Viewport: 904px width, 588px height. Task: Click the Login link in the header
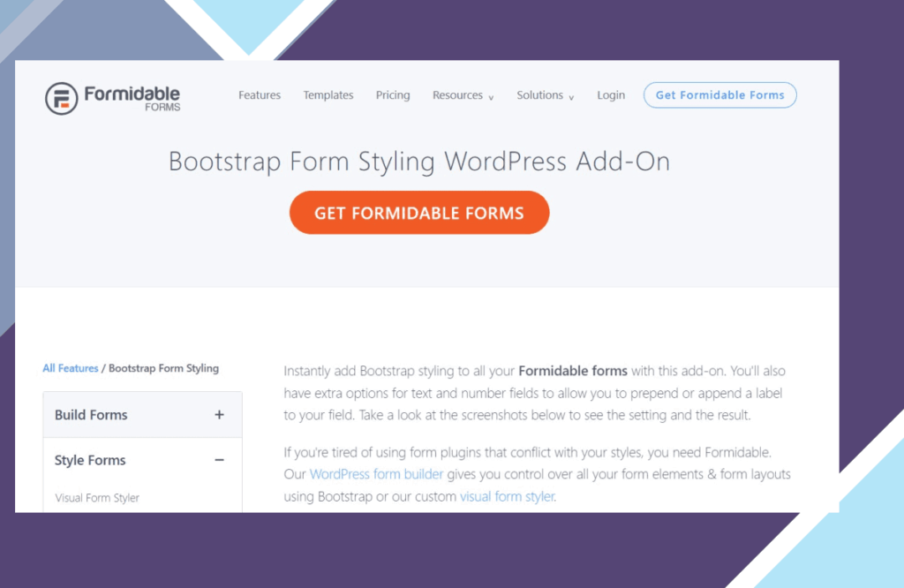click(x=611, y=95)
